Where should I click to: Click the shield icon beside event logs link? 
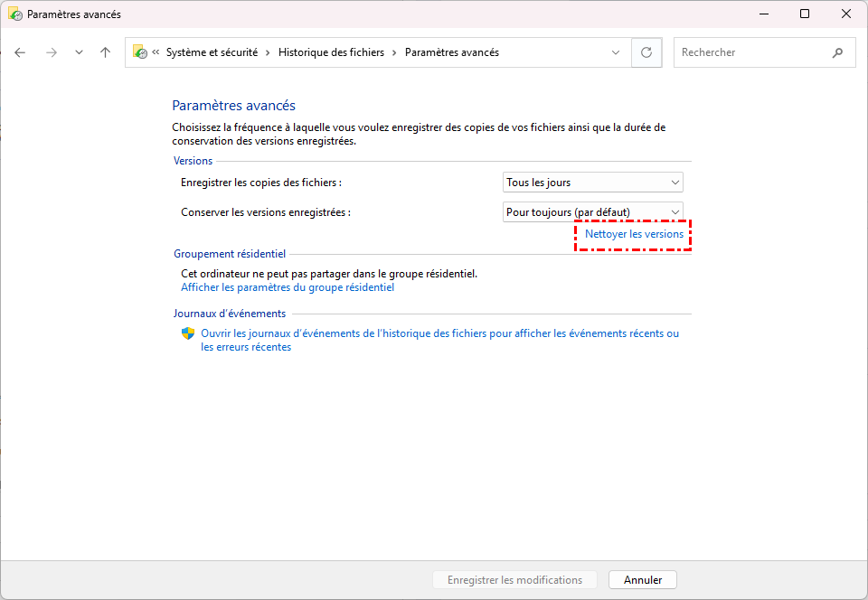pos(188,333)
